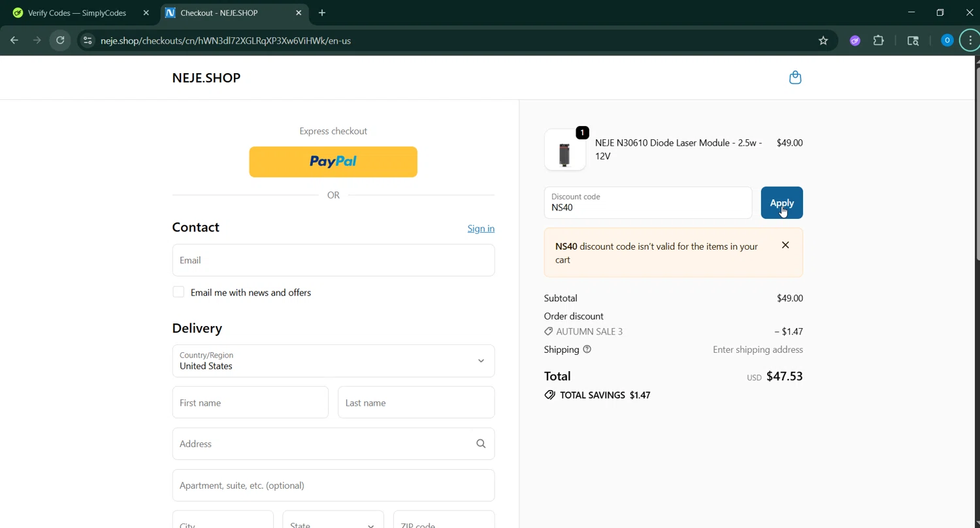Click the browser forward arrow
This screenshot has width=980, height=528.
37,41
